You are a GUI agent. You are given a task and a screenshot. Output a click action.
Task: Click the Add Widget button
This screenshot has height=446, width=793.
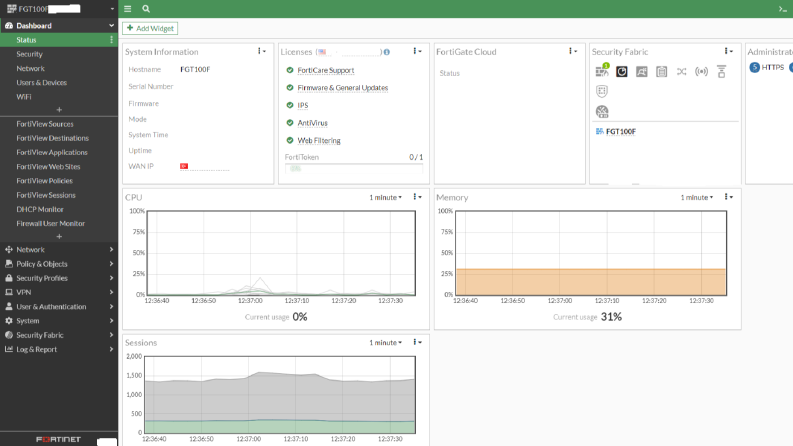point(150,28)
